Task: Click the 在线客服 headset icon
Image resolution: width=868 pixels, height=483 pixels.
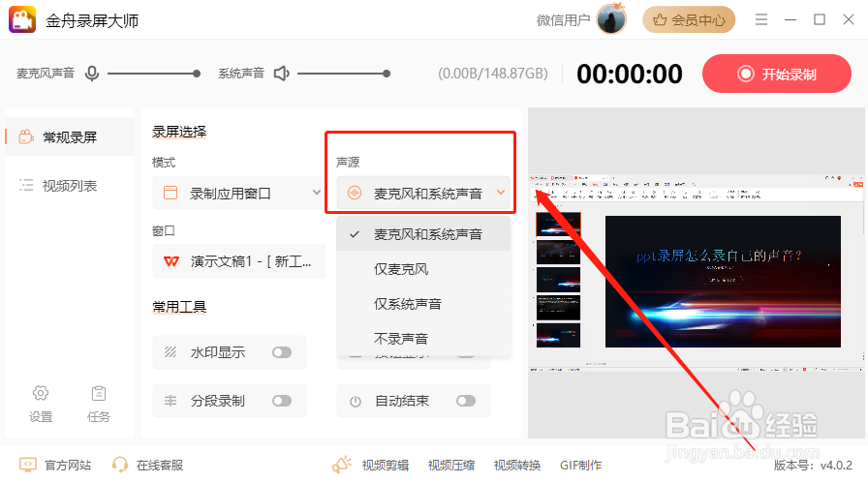Action: [x=119, y=465]
